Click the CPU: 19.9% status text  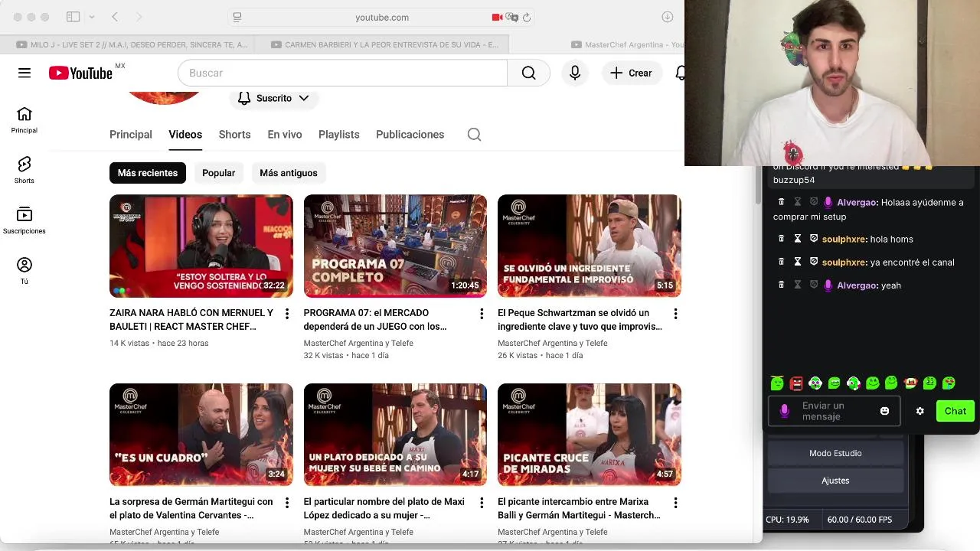click(x=787, y=520)
